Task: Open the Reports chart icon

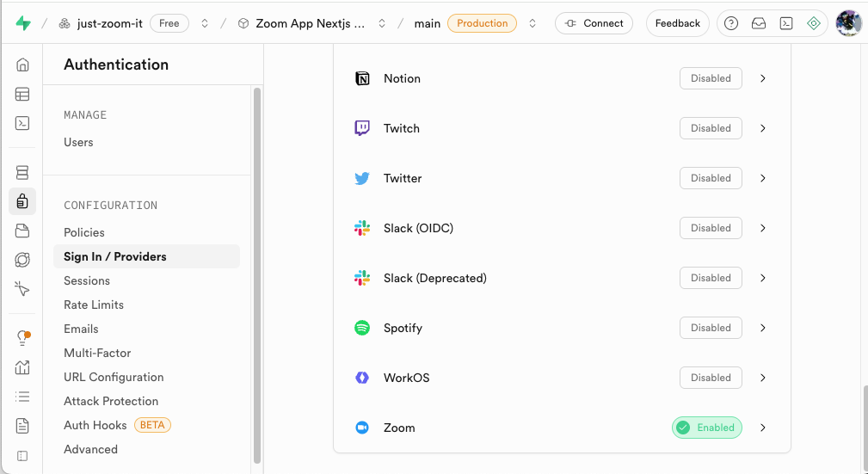Action: coord(22,367)
